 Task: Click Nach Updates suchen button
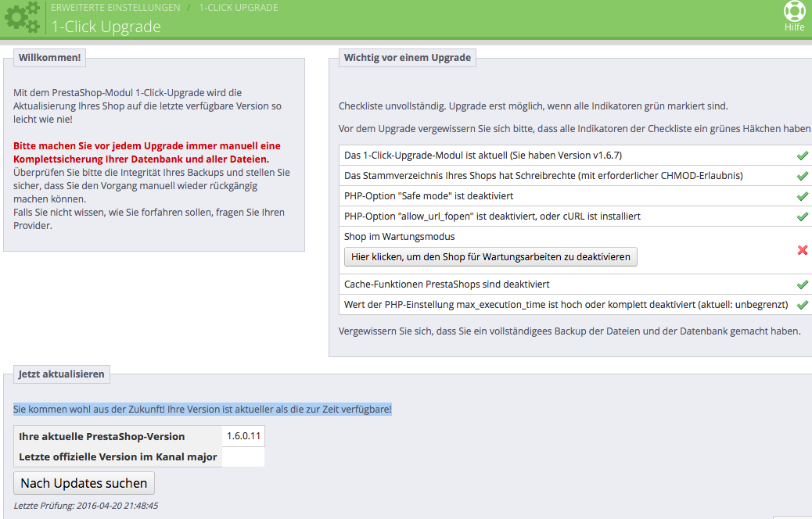pos(84,483)
